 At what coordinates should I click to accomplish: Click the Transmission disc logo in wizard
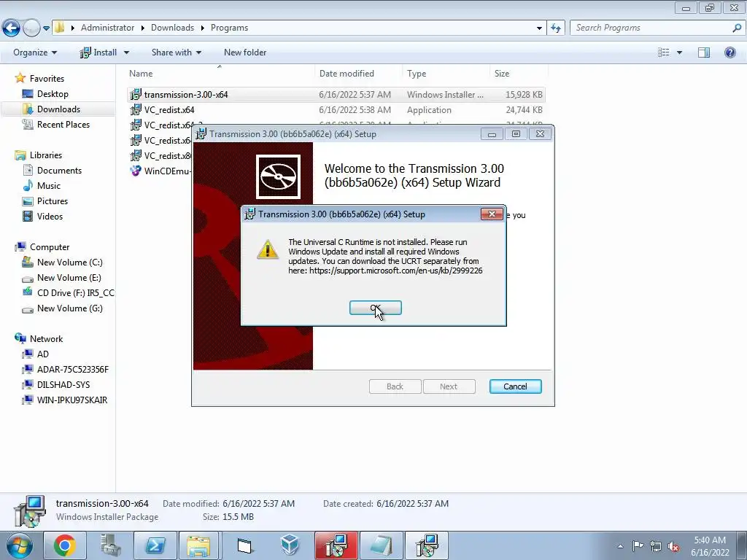click(278, 176)
